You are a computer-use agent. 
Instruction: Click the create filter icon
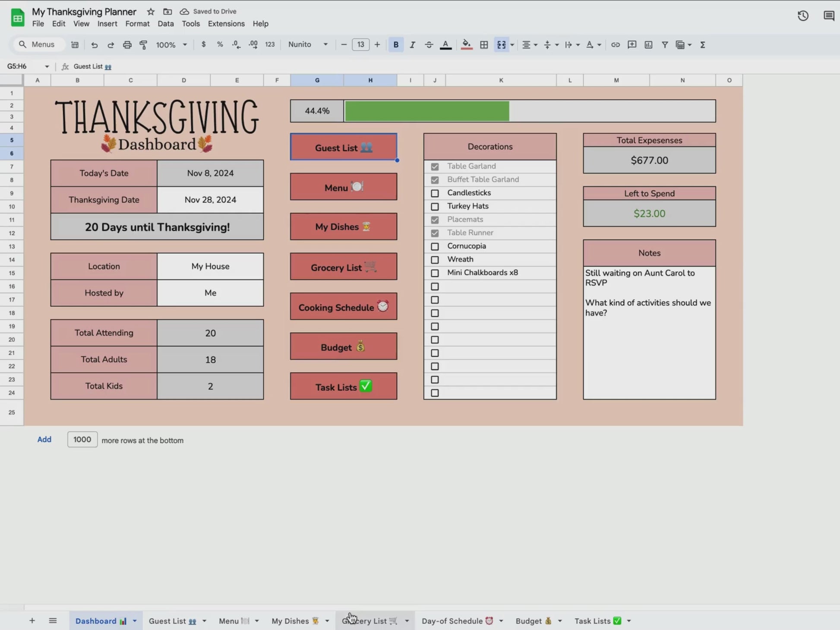(665, 45)
